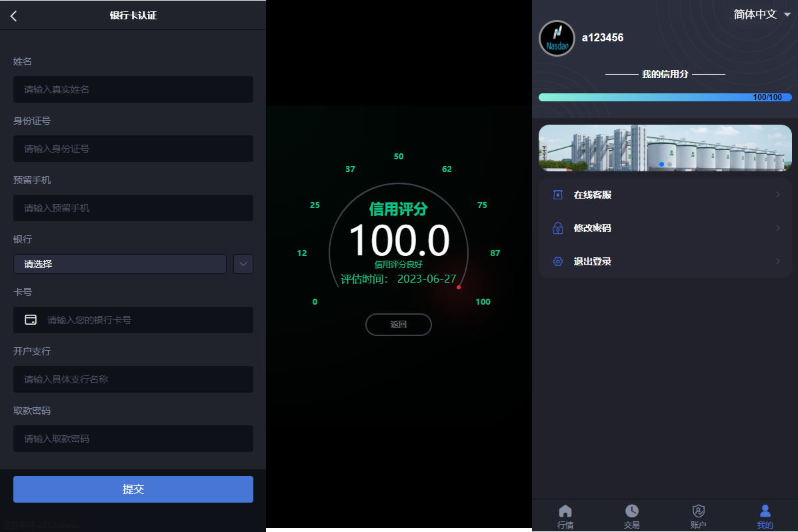
Task: Open the Nasdaq profile avatar
Action: point(557,38)
